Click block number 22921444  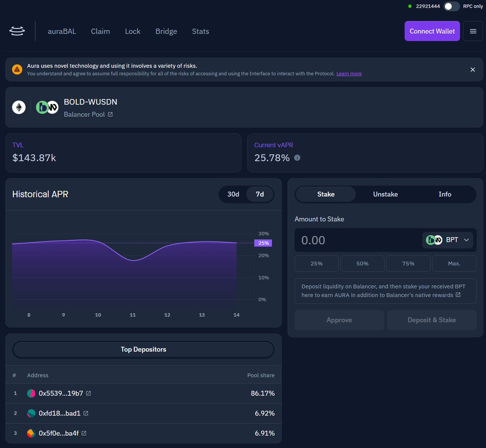[x=428, y=6]
